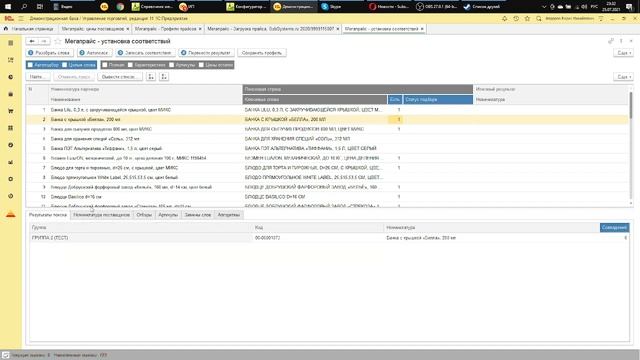Open the Артикулы bottom tab

168,215
